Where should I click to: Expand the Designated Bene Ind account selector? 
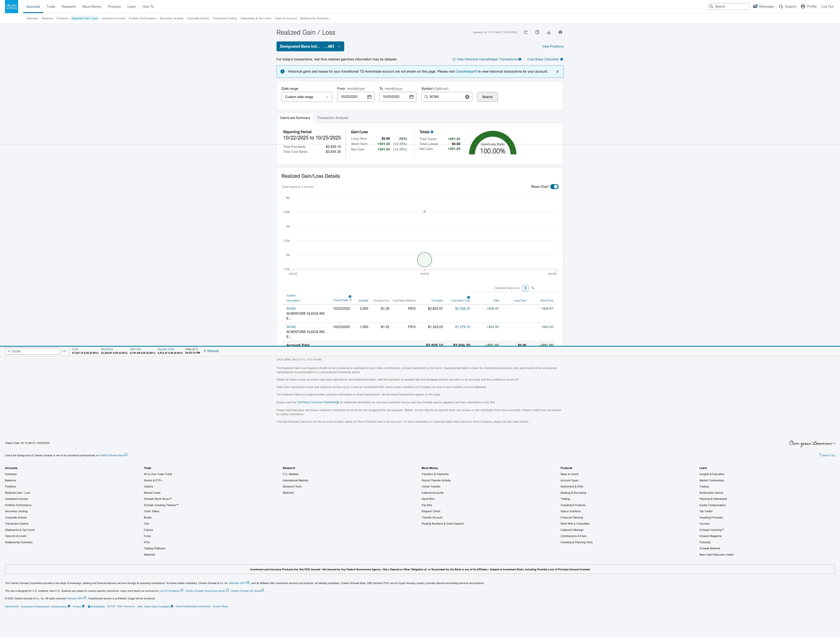(310, 46)
